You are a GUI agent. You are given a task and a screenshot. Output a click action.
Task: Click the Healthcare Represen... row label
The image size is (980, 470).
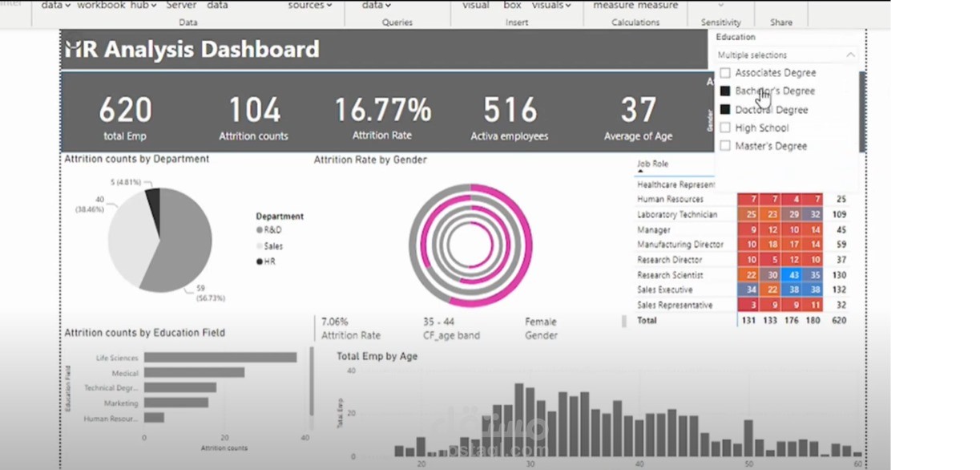pos(676,184)
